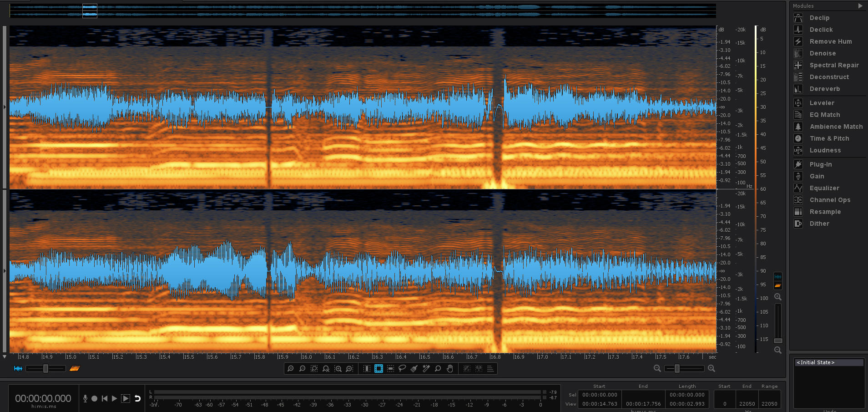868x412 pixels.
Task: Select the magic wand tool
Action: pyautogui.click(x=426, y=369)
